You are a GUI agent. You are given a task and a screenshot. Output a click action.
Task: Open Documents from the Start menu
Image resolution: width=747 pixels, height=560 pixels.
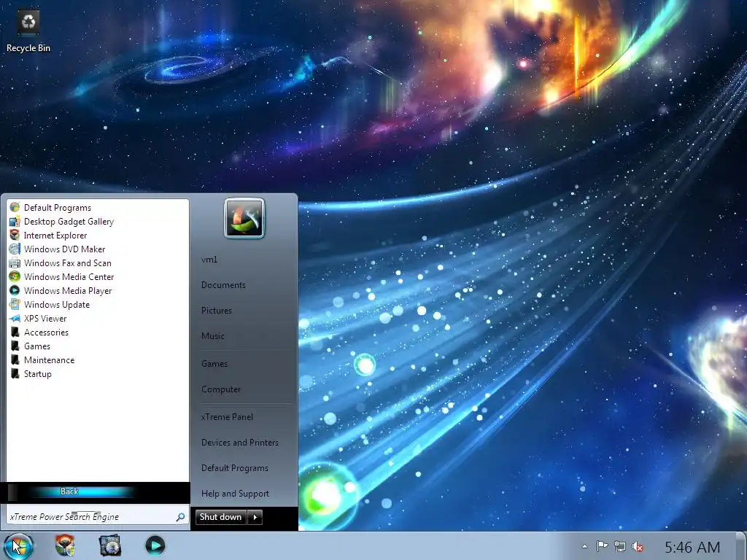223,285
